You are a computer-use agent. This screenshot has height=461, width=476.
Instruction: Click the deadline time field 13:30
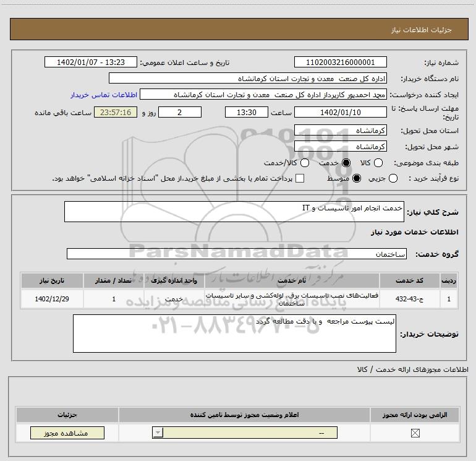pyautogui.click(x=247, y=112)
